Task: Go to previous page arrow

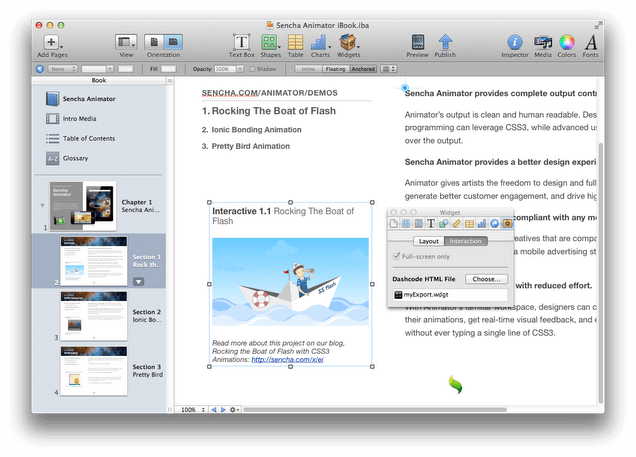Action: (214, 410)
